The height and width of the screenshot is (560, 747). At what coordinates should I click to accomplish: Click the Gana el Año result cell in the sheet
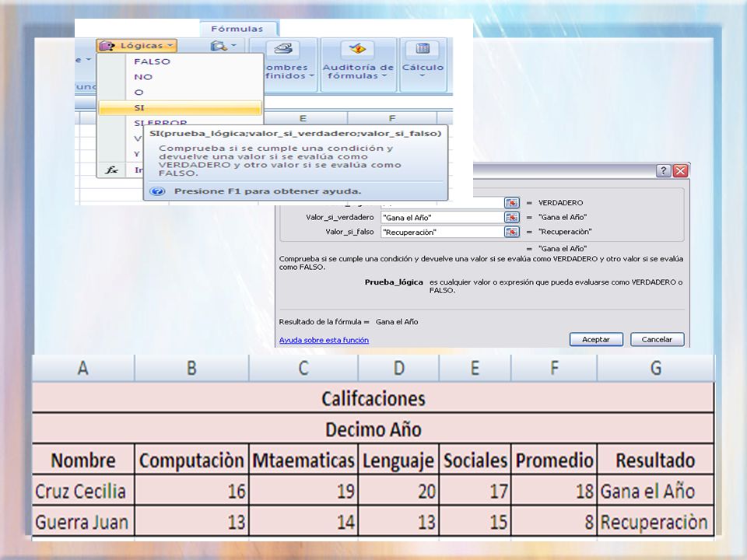point(655,491)
